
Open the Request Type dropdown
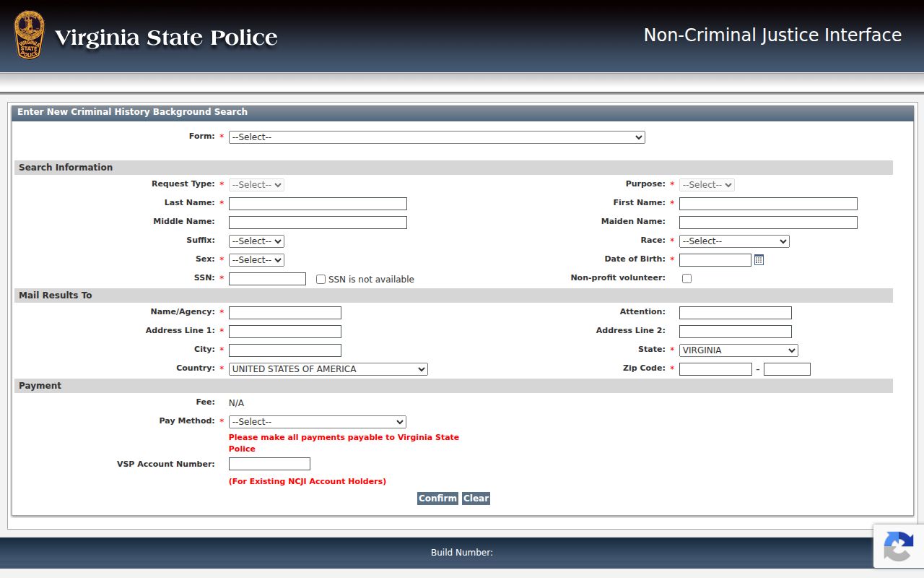256,185
